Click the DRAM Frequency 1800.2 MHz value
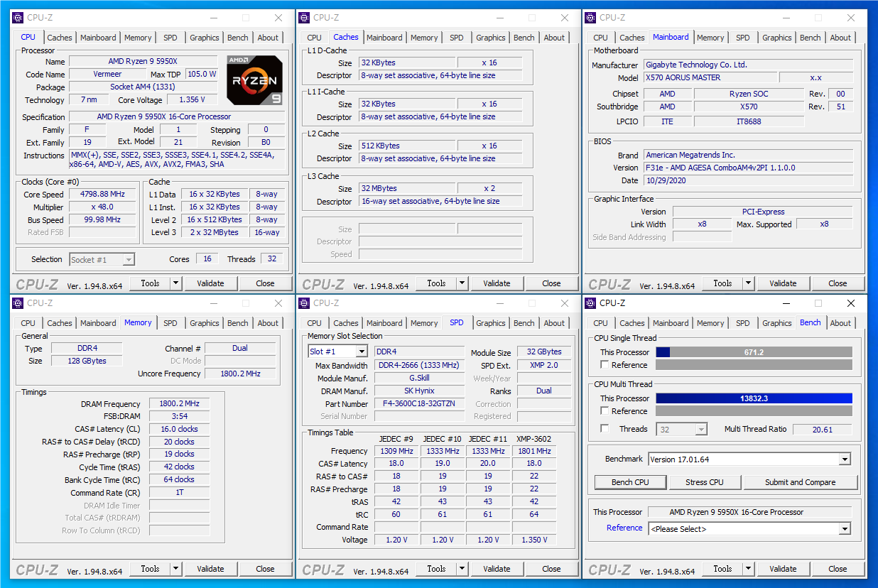The height and width of the screenshot is (588, 878). 179,404
